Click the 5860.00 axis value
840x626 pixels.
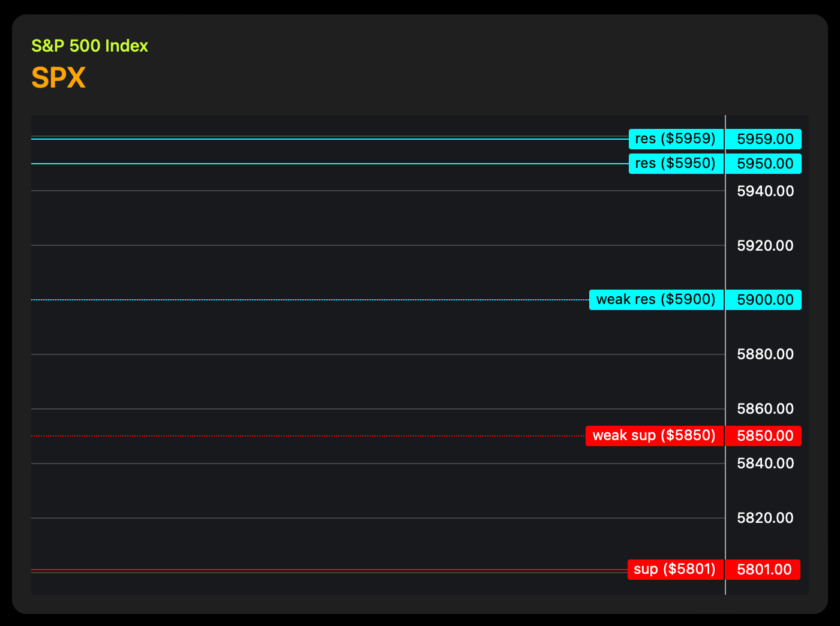click(x=766, y=409)
